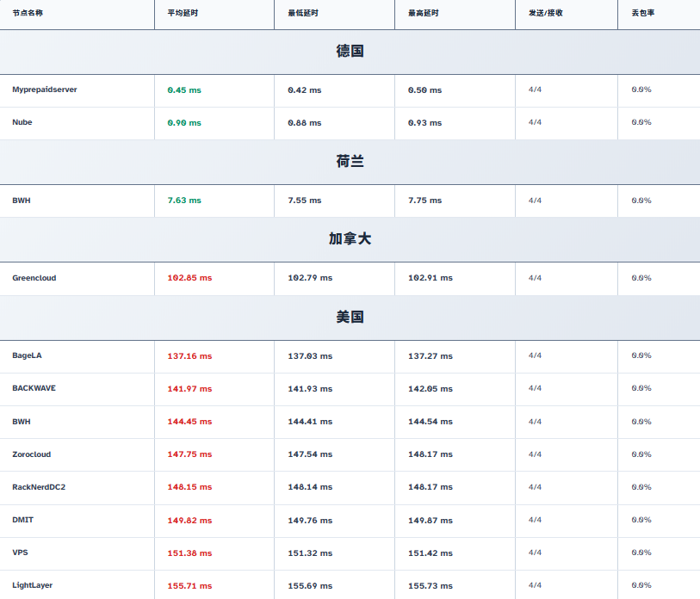Image resolution: width=700 pixels, height=599 pixels.
Task: Click the Greencloud node name
Action: coord(34,278)
